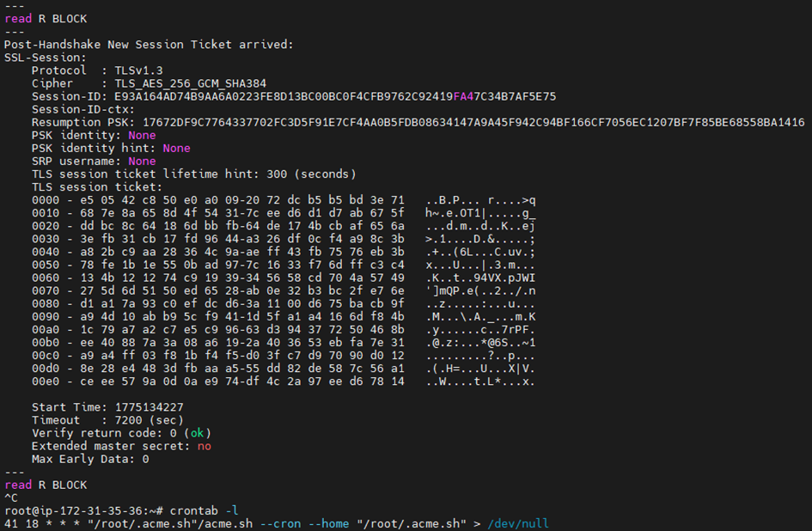Screen dimensions: 812x531
Task: Click the "crontab -l" command text
Action: pyautogui.click(x=195, y=510)
